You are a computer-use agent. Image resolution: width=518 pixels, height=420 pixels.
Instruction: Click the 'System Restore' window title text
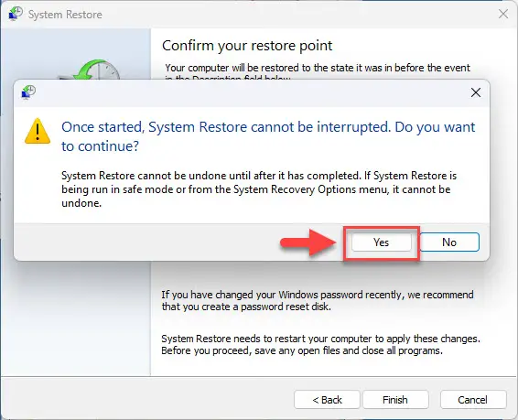coord(65,15)
